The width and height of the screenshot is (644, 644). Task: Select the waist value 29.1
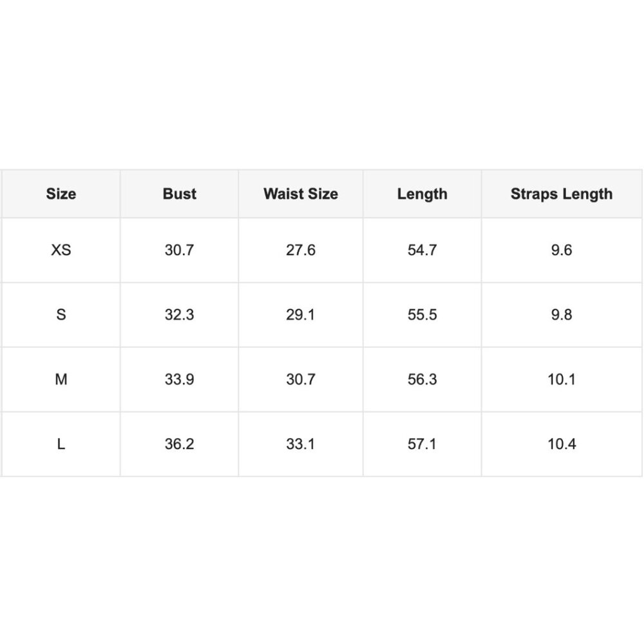(301, 315)
